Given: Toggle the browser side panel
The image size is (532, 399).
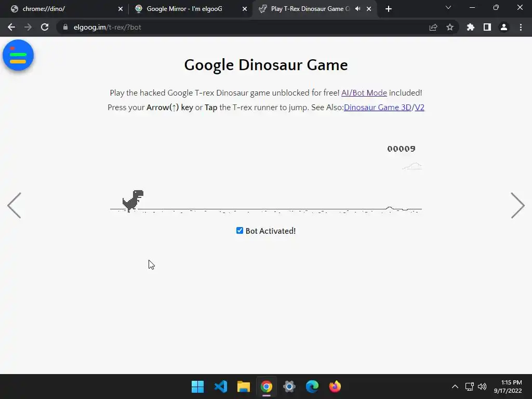Looking at the screenshot, I should 487,27.
